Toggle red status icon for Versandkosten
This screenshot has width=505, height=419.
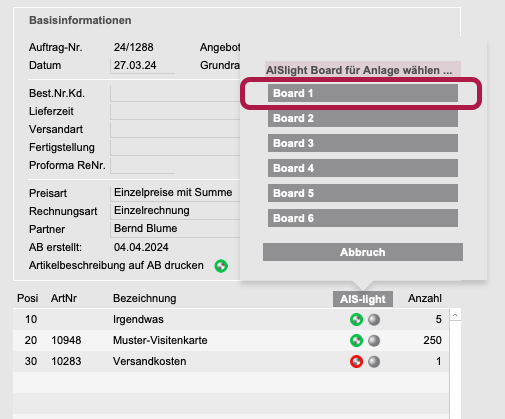pos(356,362)
